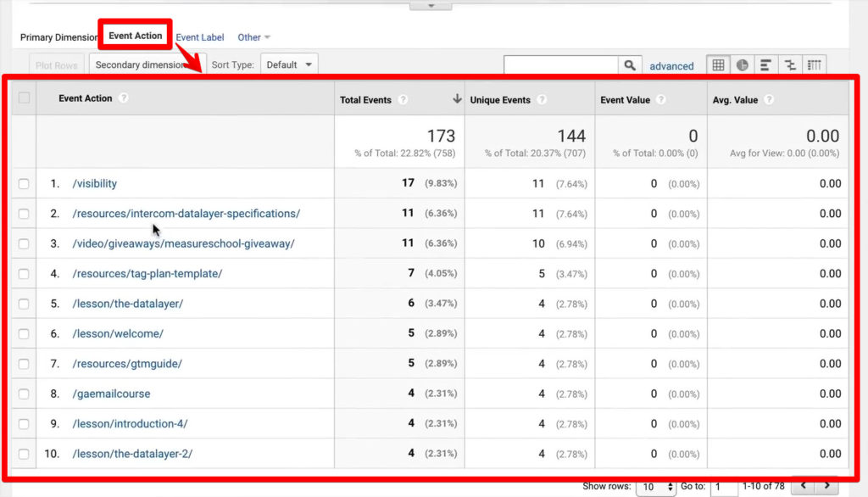
Task: Switch to the percentage pie chart view
Action: click(743, 64)
